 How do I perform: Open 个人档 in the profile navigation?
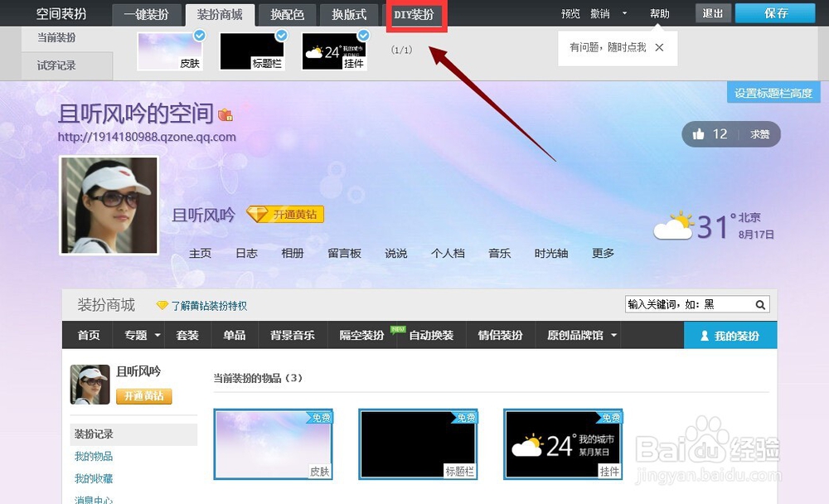click(x=448, y=254)
